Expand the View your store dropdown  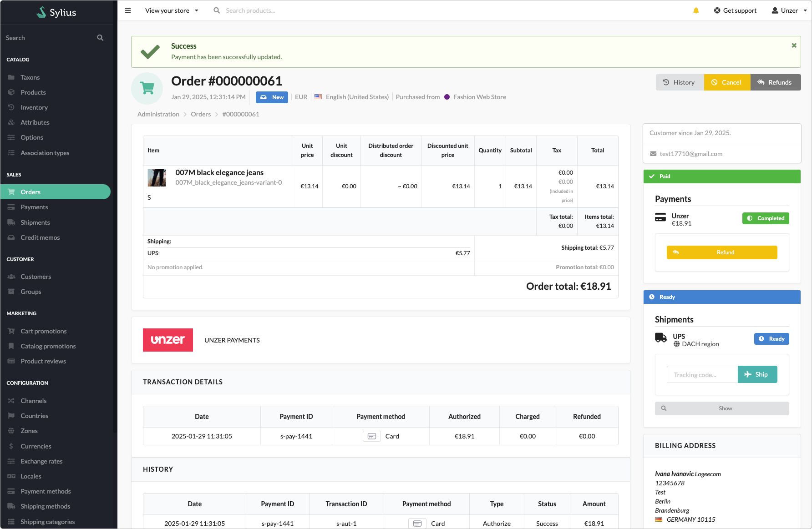pyautogui.click(x=172, y=10)
